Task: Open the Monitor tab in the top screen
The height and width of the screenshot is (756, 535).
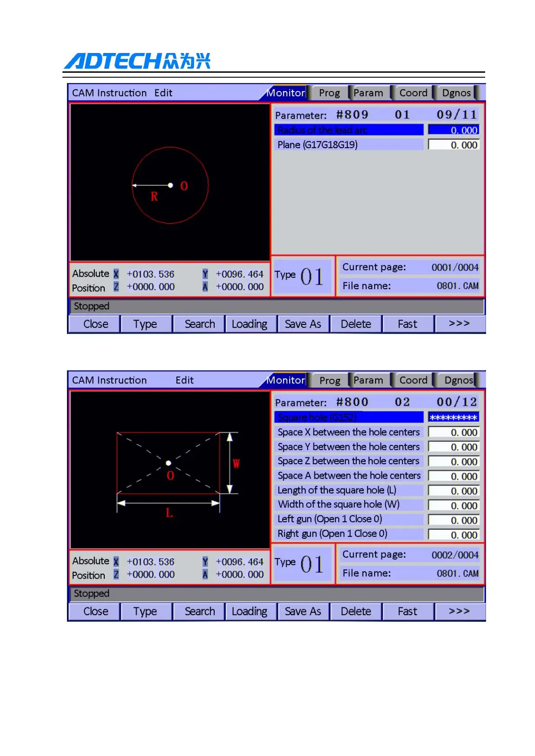Action: 286,93
